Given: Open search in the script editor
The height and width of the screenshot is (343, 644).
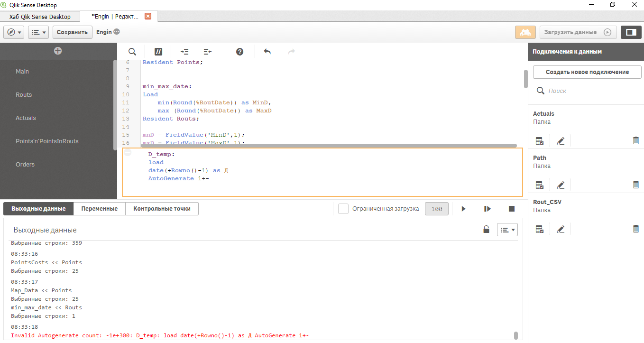Looking at the screenshot, I should pos(132,52).
